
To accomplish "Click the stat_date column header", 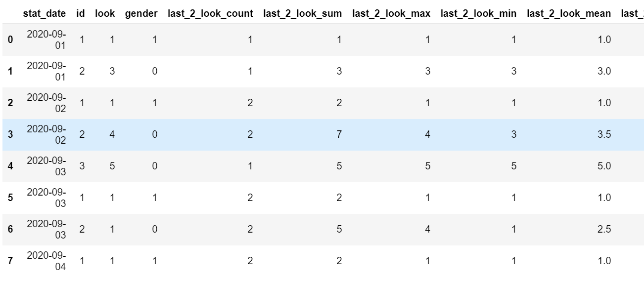I will [x=44, y=13].
